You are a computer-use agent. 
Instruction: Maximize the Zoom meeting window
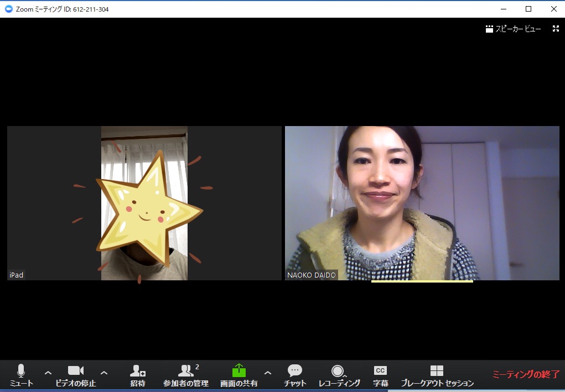(x=528, y=9)
